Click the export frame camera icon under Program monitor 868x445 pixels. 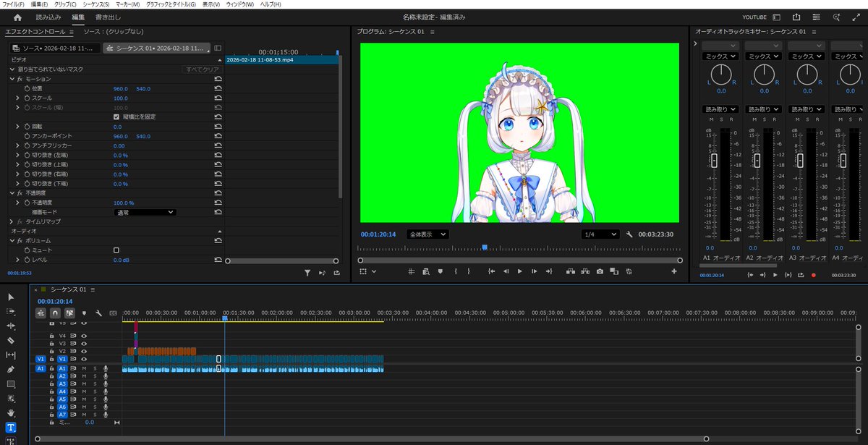coord(599,272)
